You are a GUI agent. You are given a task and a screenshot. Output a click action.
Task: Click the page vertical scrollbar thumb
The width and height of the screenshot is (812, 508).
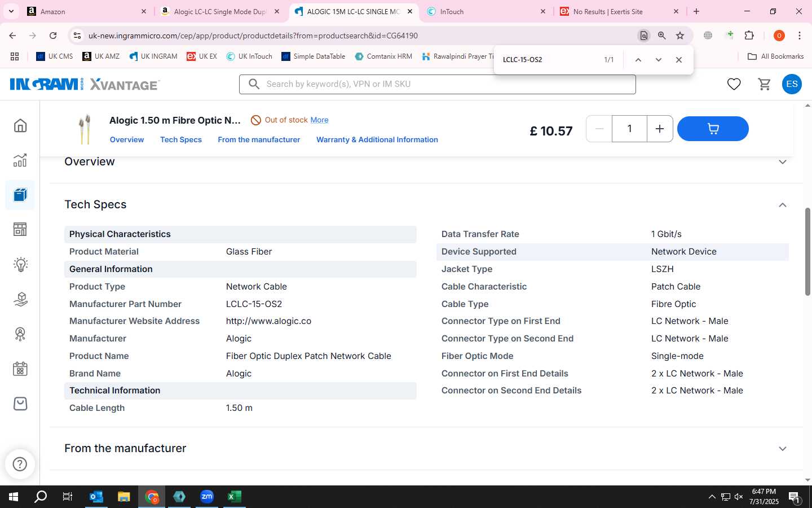pos(807,251)
